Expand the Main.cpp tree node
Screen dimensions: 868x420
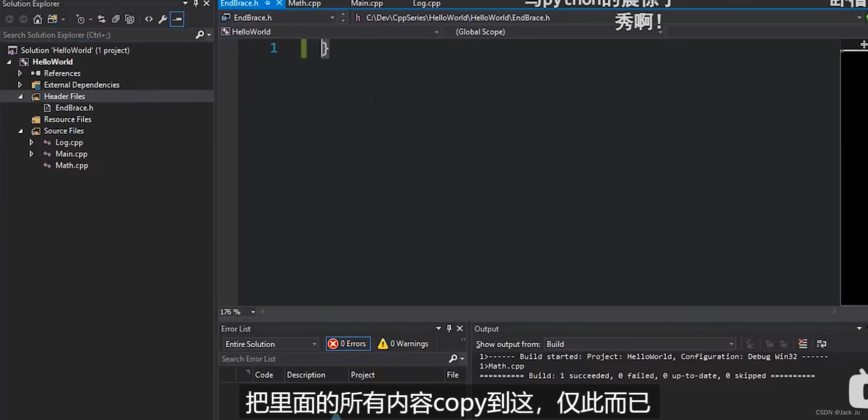(x=31, y=154)
